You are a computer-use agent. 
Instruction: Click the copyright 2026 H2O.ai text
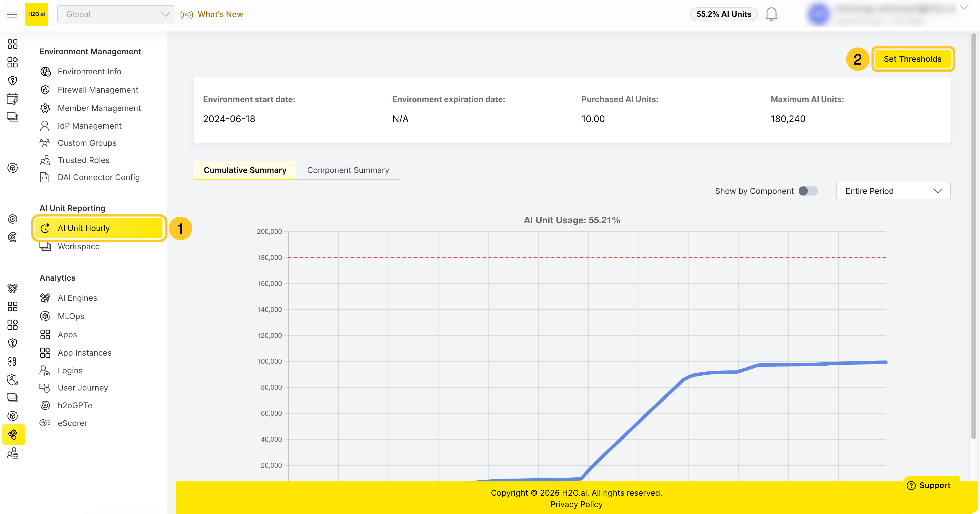(576, 493)
